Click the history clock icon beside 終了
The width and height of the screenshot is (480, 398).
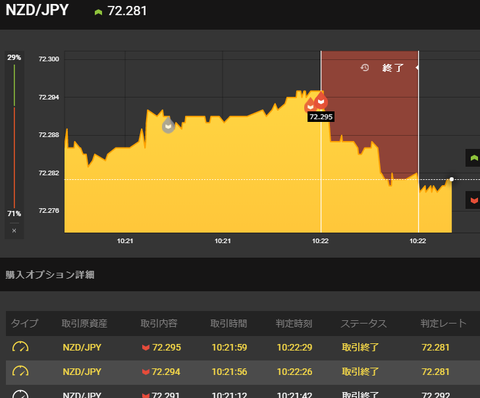point(365,68)
